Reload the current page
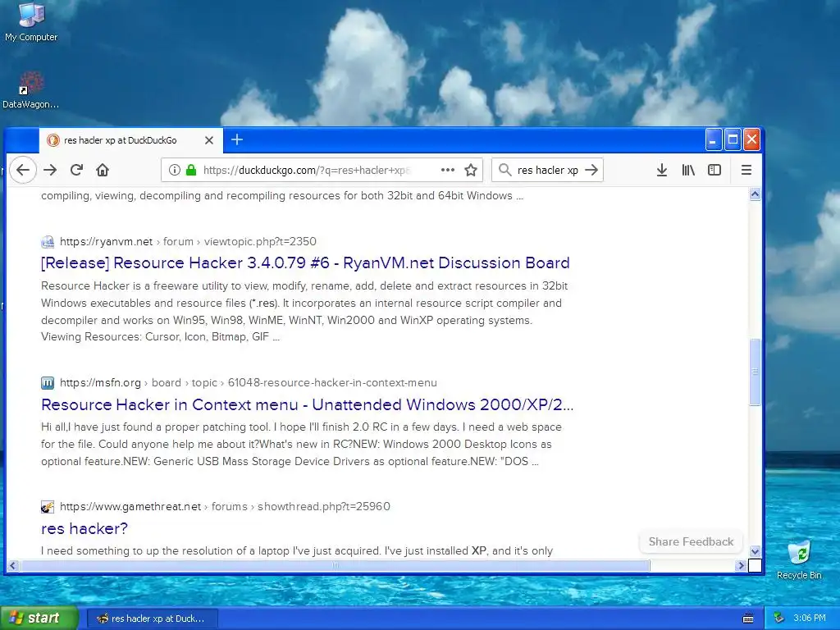This screenshot has height=630, width=840. tap(76, 170)
